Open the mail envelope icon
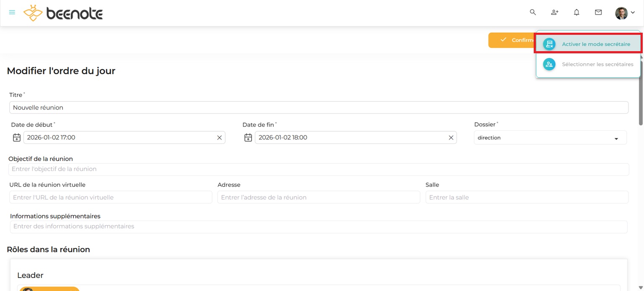This screenshot has height=291, width=644. coord(598,13)
